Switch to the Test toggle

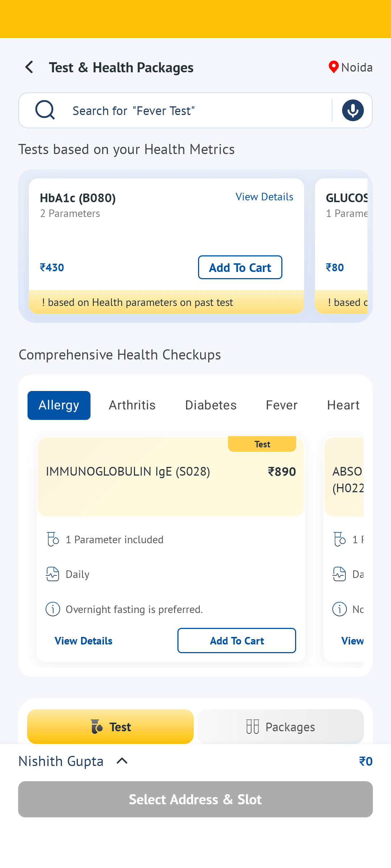110,727
